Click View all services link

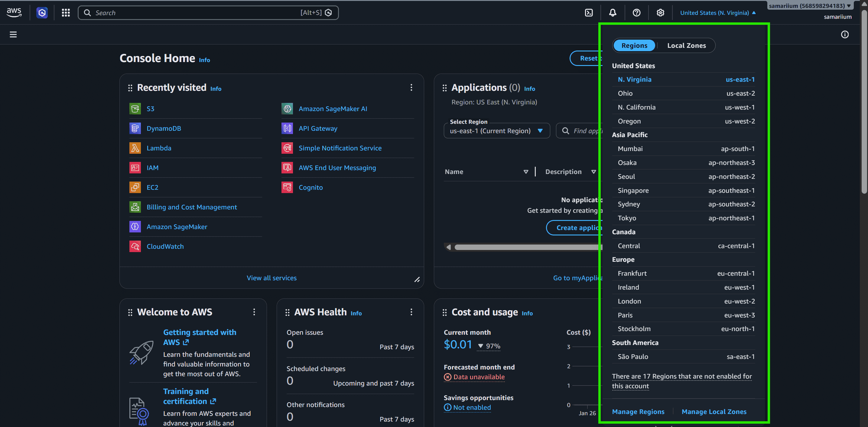[271, 278]
